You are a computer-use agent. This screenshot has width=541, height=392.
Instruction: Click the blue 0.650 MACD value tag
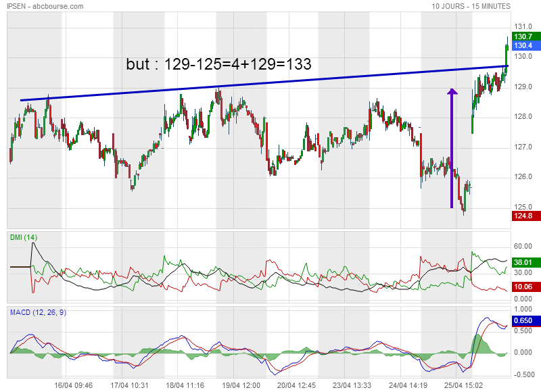(x=526, y=320)
